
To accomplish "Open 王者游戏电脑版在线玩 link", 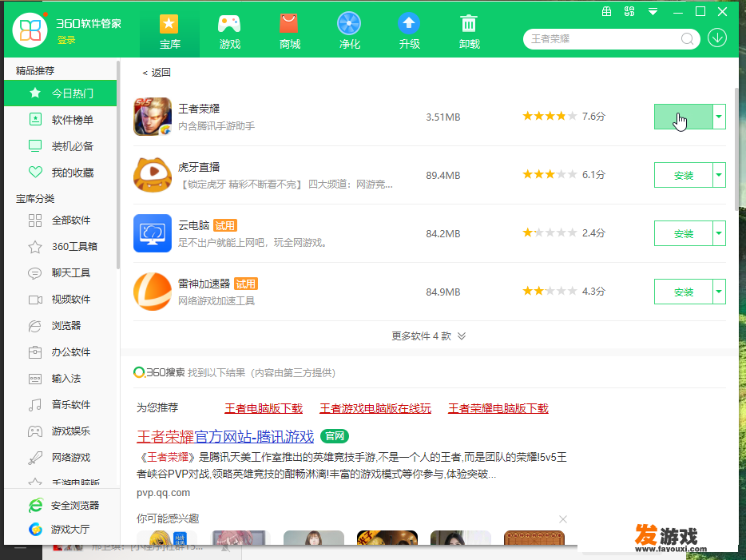I will tap(375, 408).
